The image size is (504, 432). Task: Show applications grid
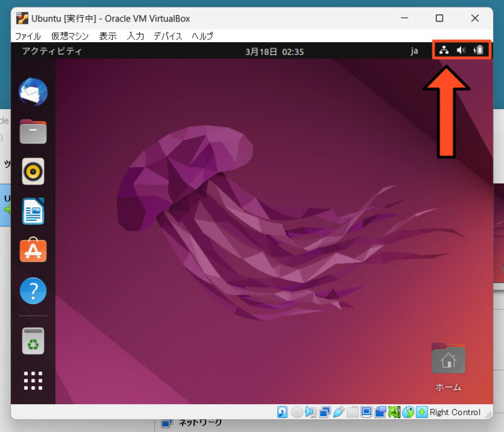tap(33, 380)
